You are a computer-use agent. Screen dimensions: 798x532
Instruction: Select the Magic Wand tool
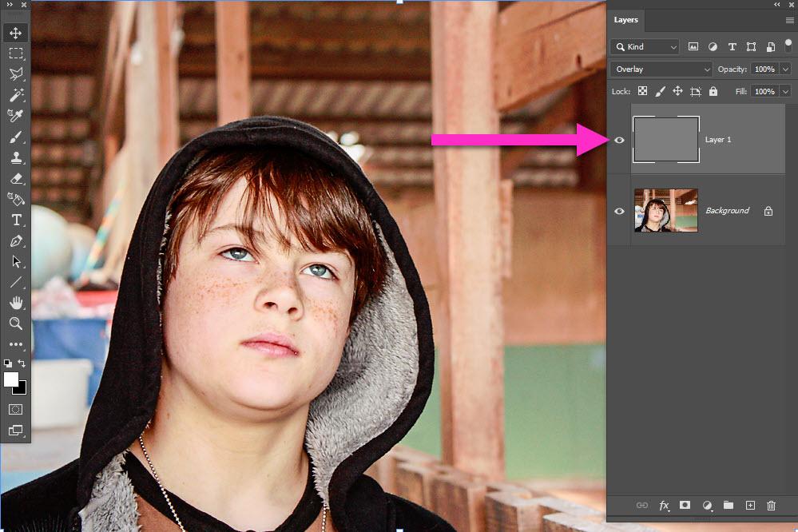(15, 95)
